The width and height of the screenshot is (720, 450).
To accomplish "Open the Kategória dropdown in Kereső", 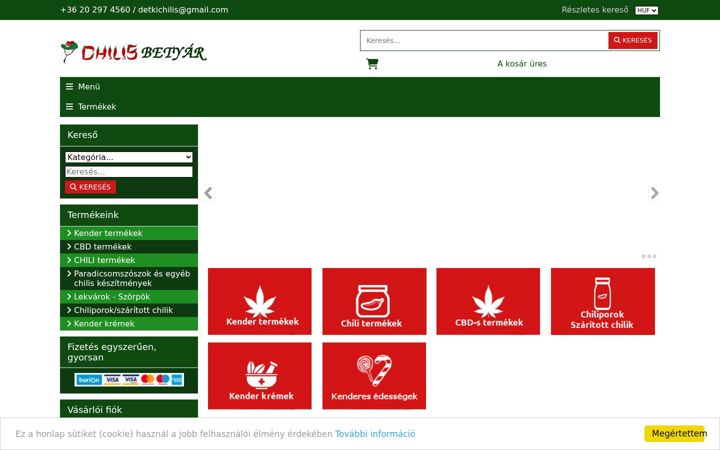I will pos(129,157).
